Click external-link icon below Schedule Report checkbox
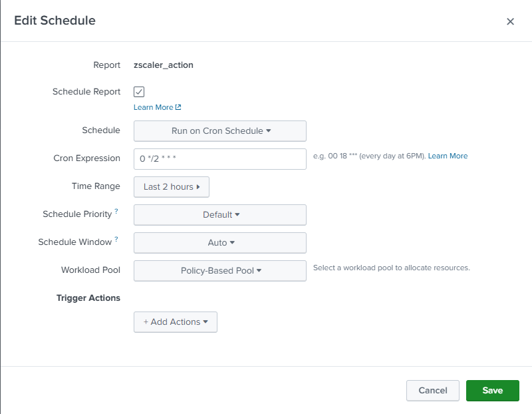 (178, 107)
